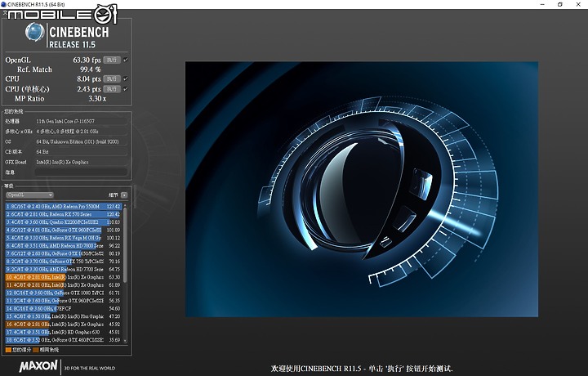This screenshot has height=376, width=588.
Task: Select rank 13 GeForce GTX 960 56.35 row
Action: point(64,301)
